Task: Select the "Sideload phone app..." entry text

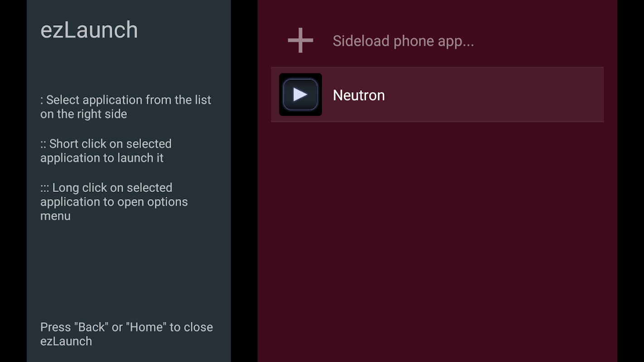Action: [x=403, y=41]
